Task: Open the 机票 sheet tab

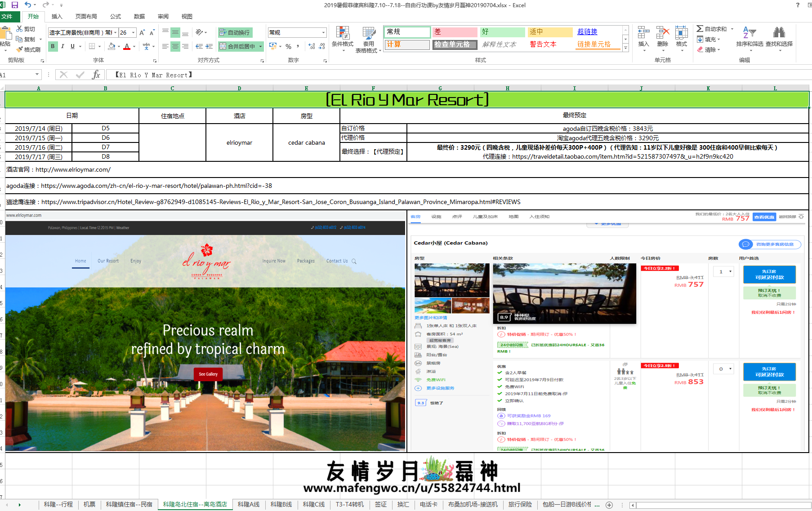Action: coord(89,505)
